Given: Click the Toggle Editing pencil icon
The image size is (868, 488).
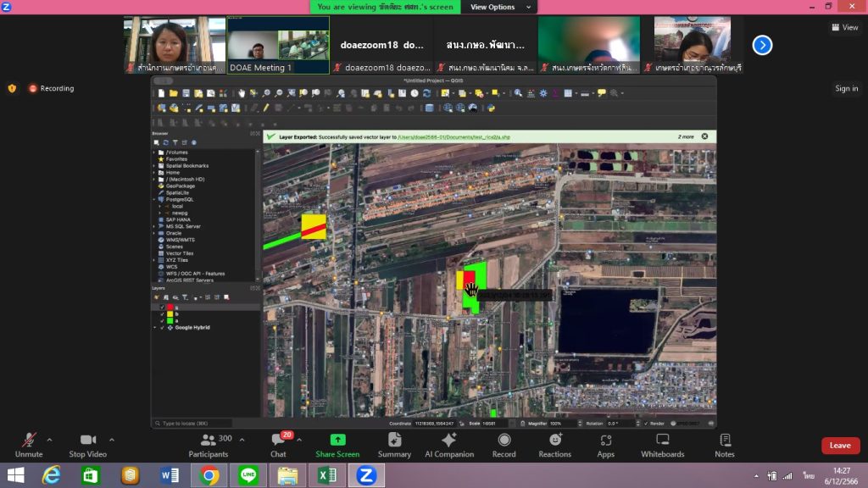Looking at the screenshot, I should pos(265,108).
